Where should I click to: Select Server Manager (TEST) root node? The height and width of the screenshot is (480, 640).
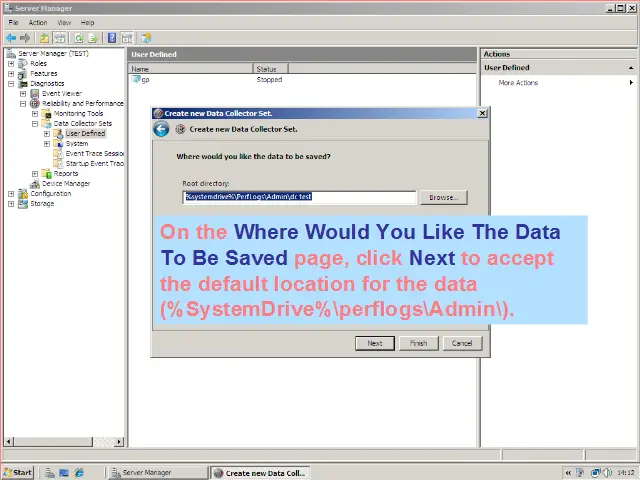[53, 53]
